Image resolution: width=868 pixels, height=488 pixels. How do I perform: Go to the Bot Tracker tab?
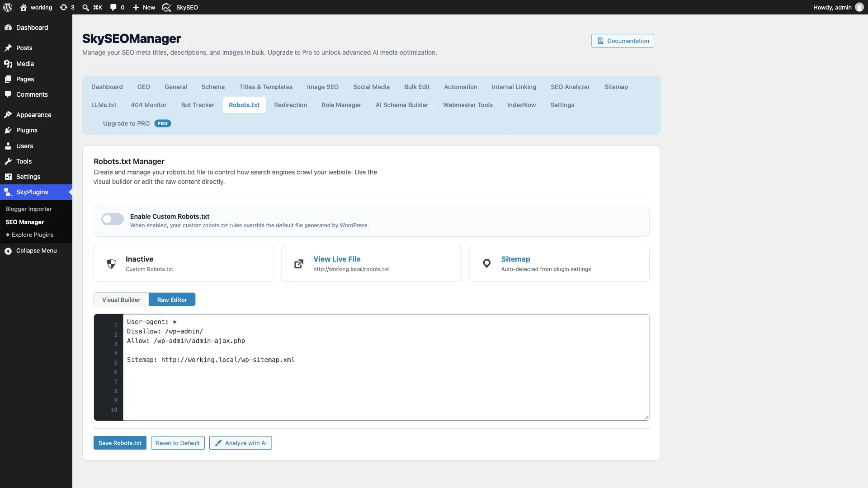tap(198, 105)
